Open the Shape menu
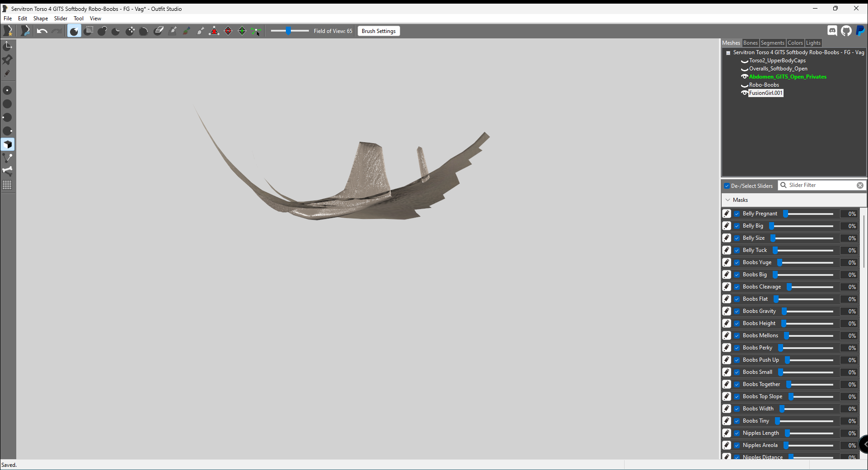This screenshot has width=868, height=470. [x=40, y=19]
